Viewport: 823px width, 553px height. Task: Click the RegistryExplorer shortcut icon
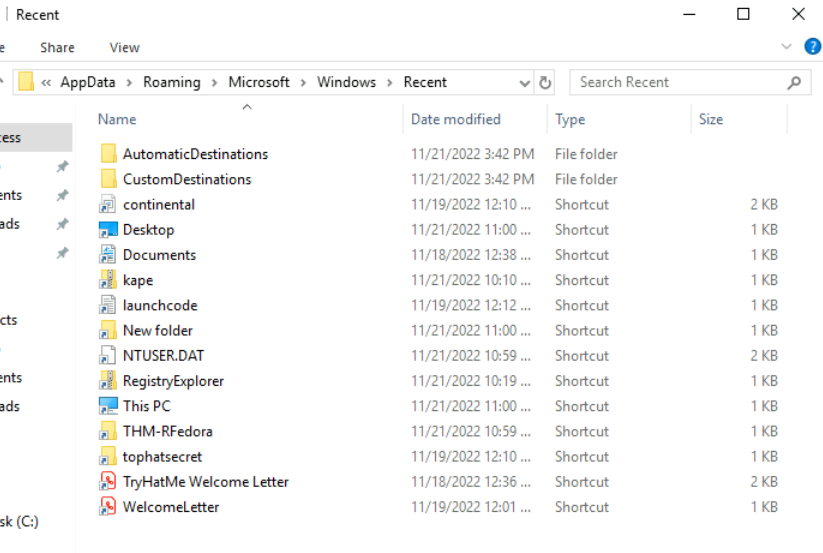[x=108, y=381]
